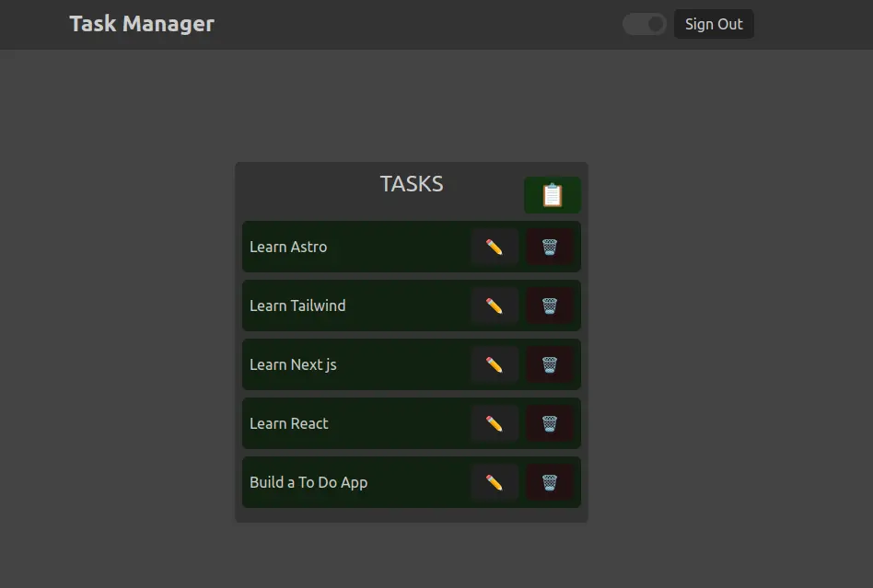Select the Learn Astro task text
This screenshot has width=873, height=588.
[x=288, y=247]
